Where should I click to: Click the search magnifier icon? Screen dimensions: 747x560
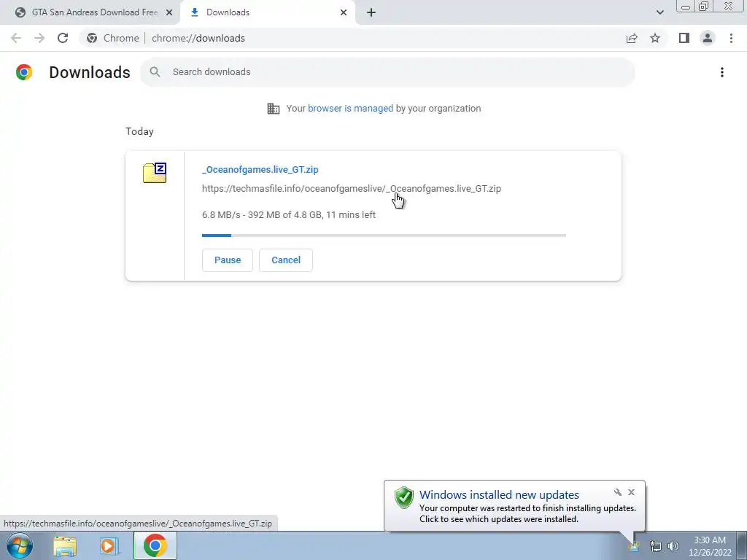click(155, 72)
